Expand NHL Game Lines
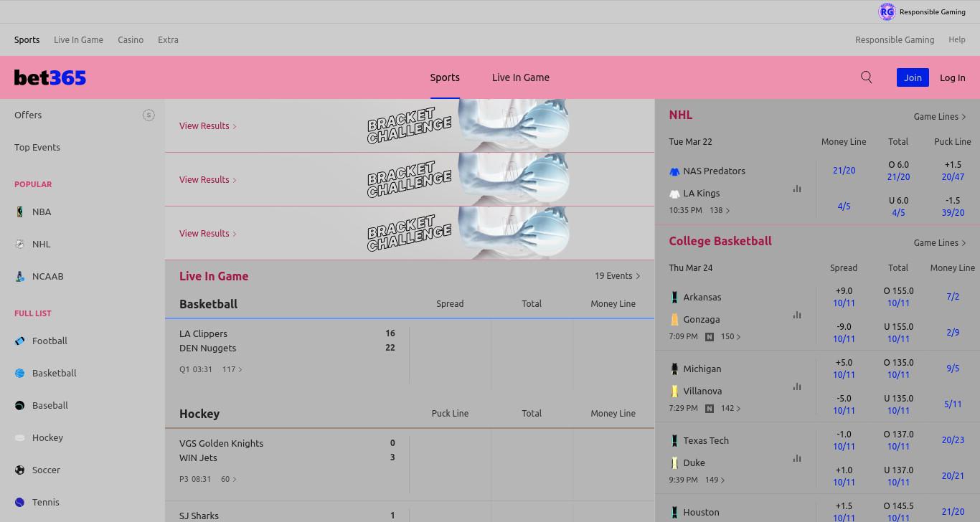 coord(940,116)
